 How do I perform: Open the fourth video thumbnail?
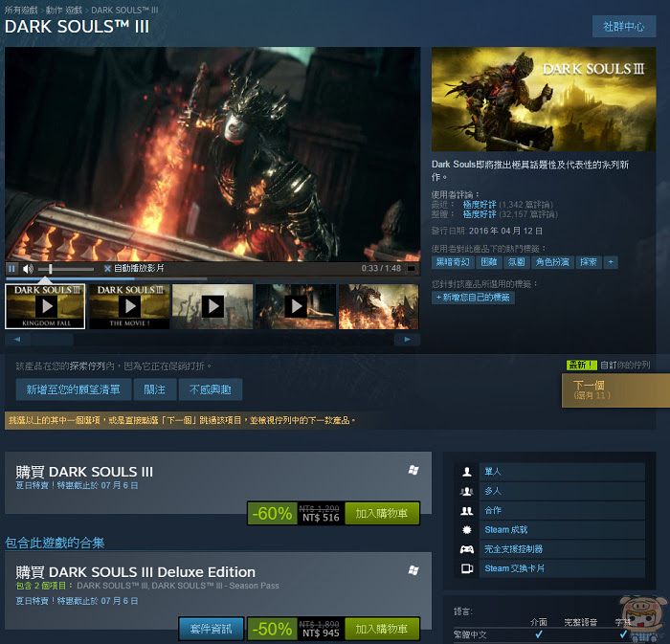click(x=296, y=306)
